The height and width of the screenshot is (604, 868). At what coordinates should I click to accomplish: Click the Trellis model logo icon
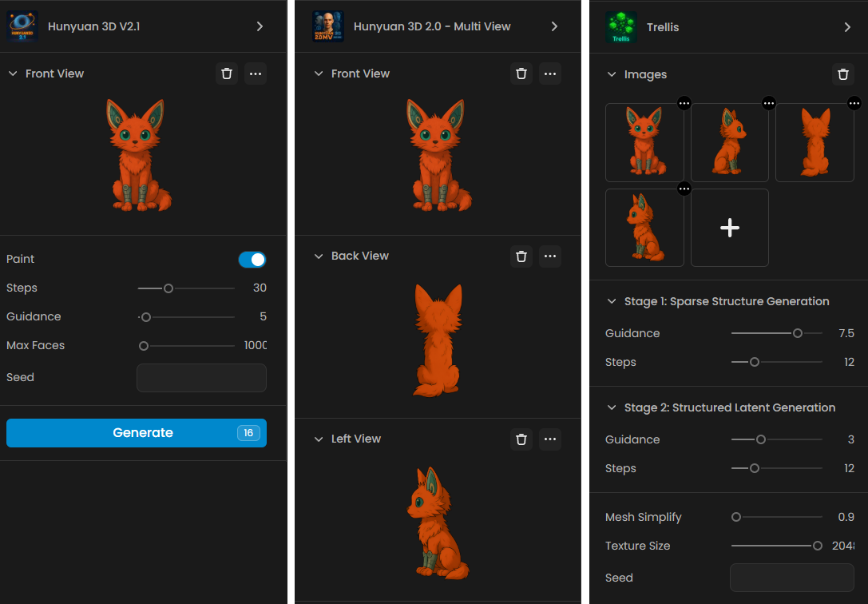620,27
